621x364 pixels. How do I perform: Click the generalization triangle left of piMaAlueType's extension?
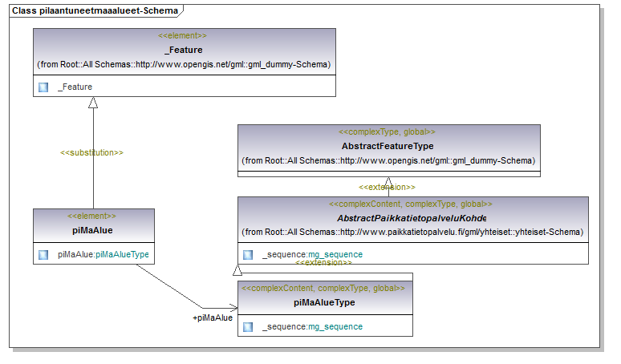pyautogui.click(x=237, y=270)
